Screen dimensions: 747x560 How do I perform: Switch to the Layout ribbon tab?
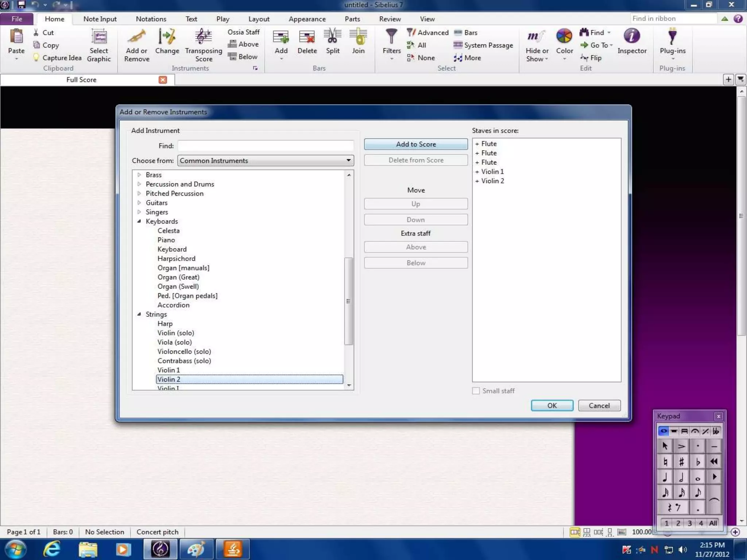pos(259,19)
